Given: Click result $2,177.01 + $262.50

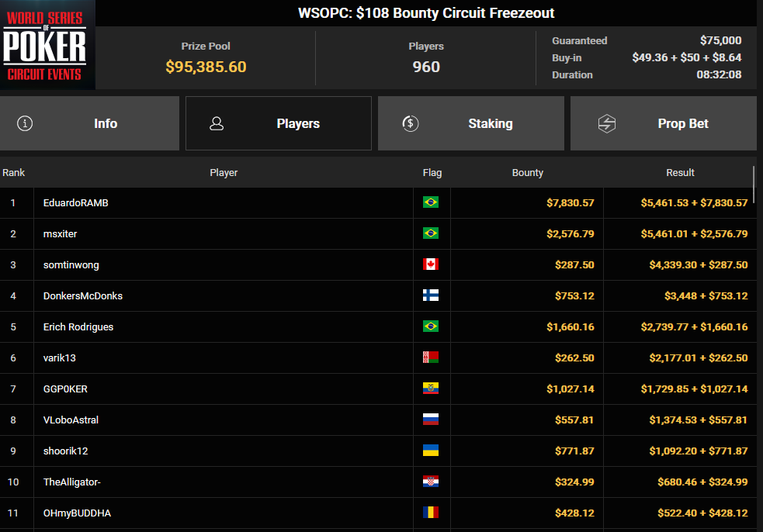Looking at the screenshot, I should click(699, 358).
